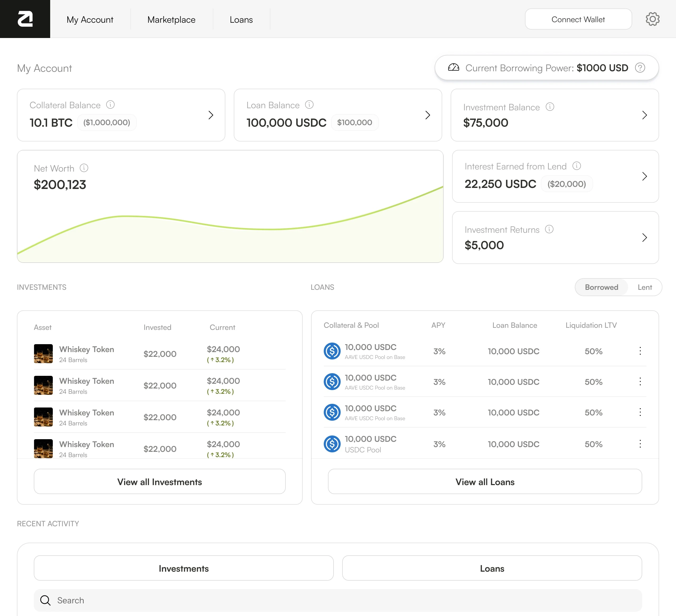Click info icon next to Investment Returns

[x=549, y=229]
